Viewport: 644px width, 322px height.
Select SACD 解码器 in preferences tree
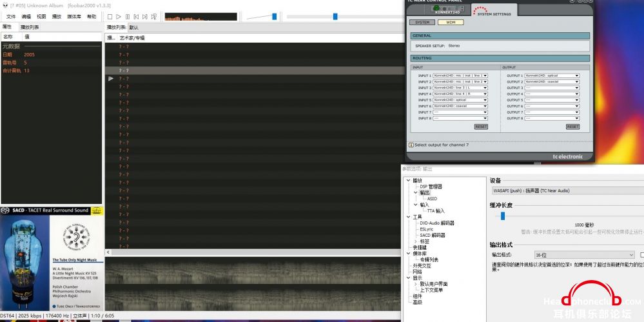coord(433,236)
